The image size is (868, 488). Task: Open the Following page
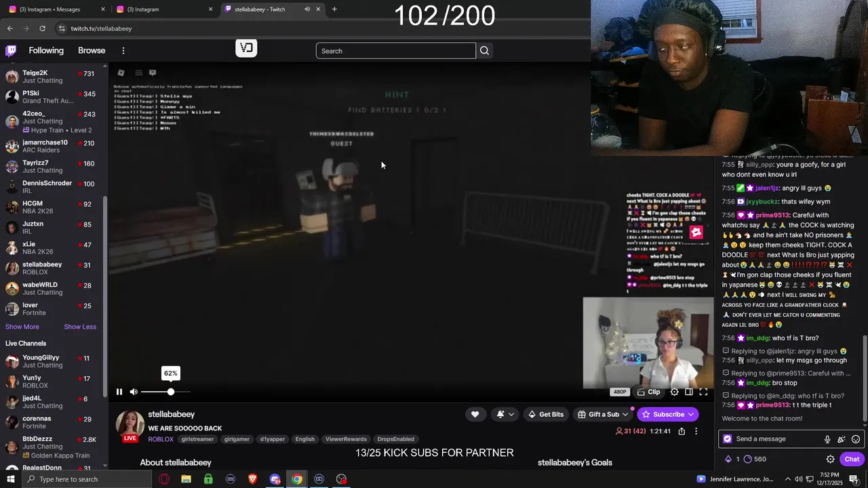pos(46,50)
